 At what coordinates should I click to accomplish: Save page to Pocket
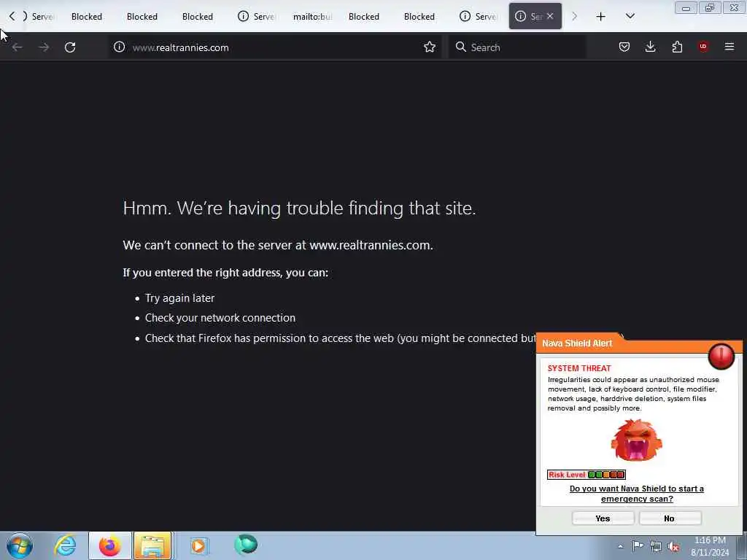pos(624,47)
